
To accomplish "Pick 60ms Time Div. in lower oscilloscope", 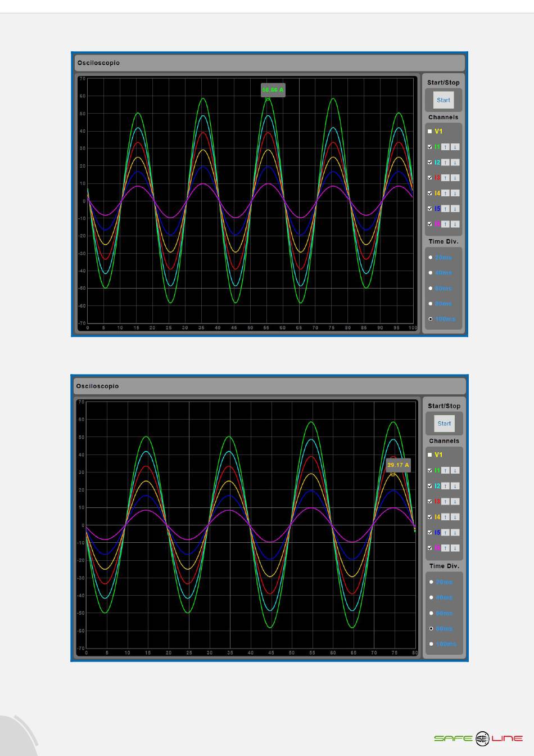I will pos(431,613).
